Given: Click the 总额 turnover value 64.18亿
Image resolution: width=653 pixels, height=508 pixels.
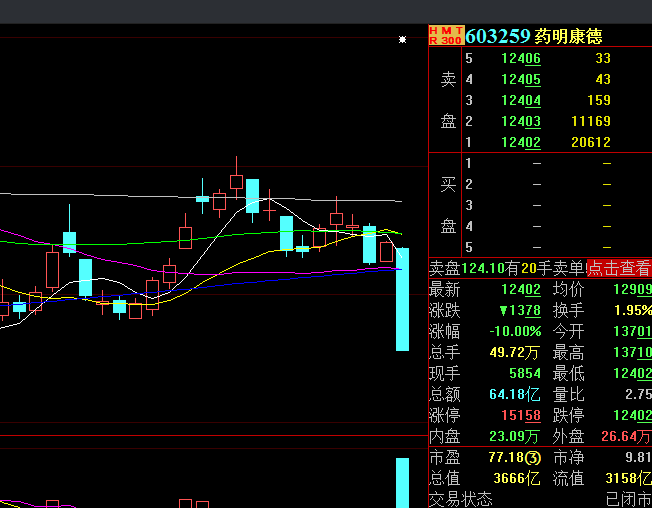Looking at the screenshot, I should [515, 394].
